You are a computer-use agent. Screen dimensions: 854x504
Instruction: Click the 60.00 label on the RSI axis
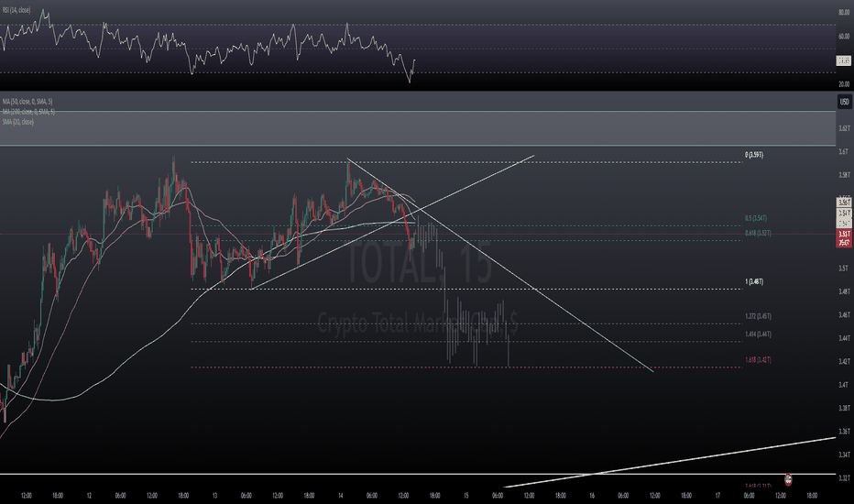(x=844, y=37)
